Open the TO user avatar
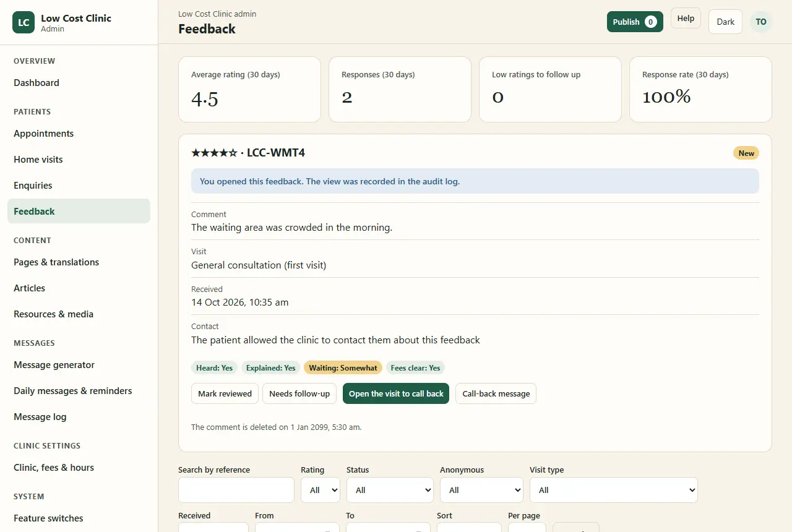The image size is (792, 532). (x=761, y=22)
